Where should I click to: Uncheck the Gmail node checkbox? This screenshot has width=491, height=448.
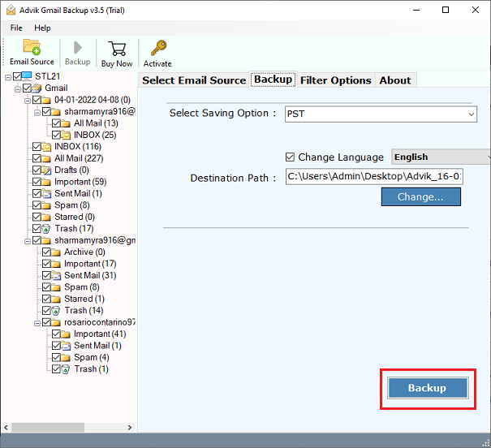[27, 88]
